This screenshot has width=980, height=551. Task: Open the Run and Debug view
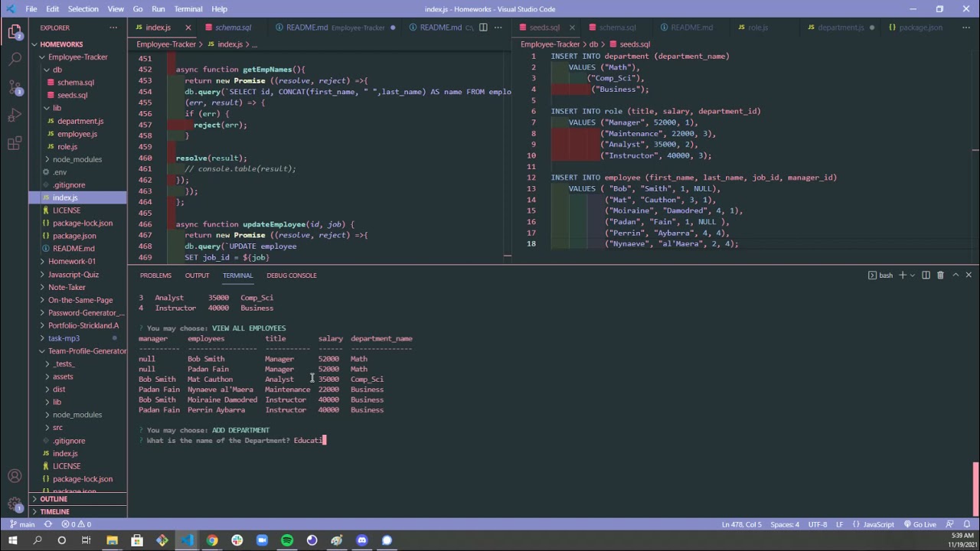click(15, 116)
